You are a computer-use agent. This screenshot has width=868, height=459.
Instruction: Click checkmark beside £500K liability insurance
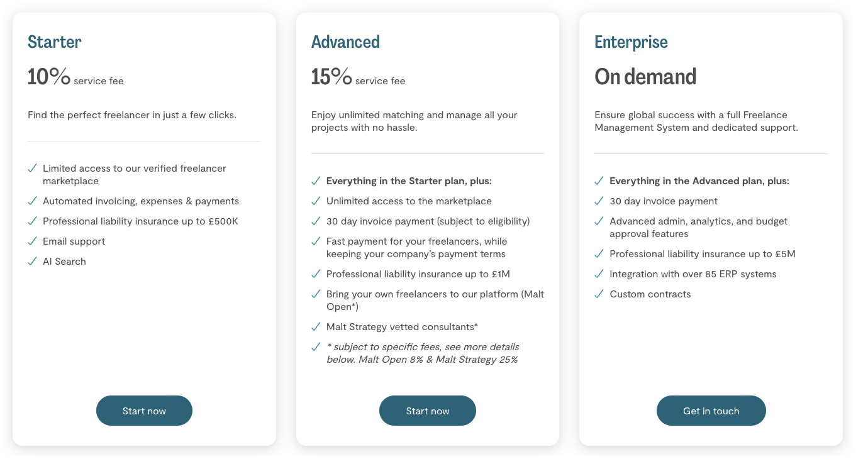pos(32,221)
